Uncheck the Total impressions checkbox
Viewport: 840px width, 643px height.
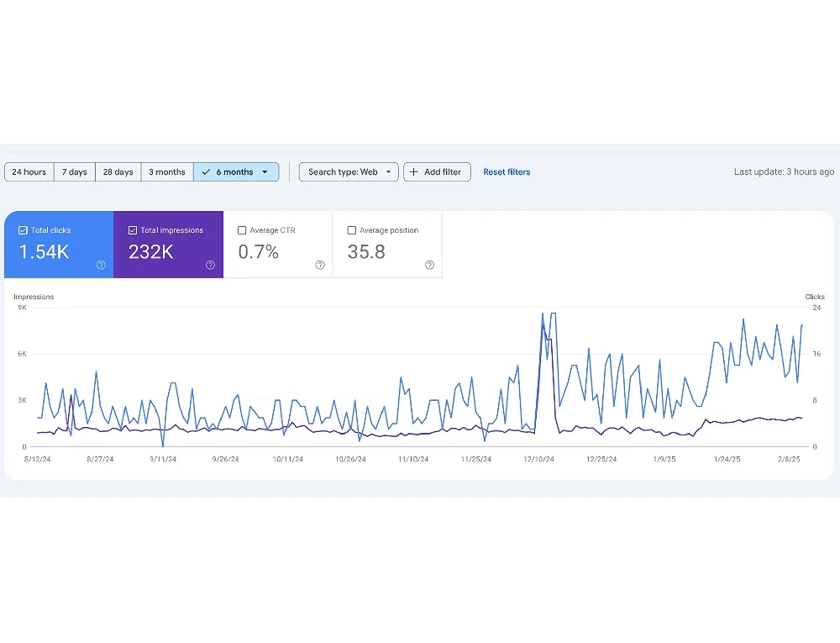tap(133, 230)
